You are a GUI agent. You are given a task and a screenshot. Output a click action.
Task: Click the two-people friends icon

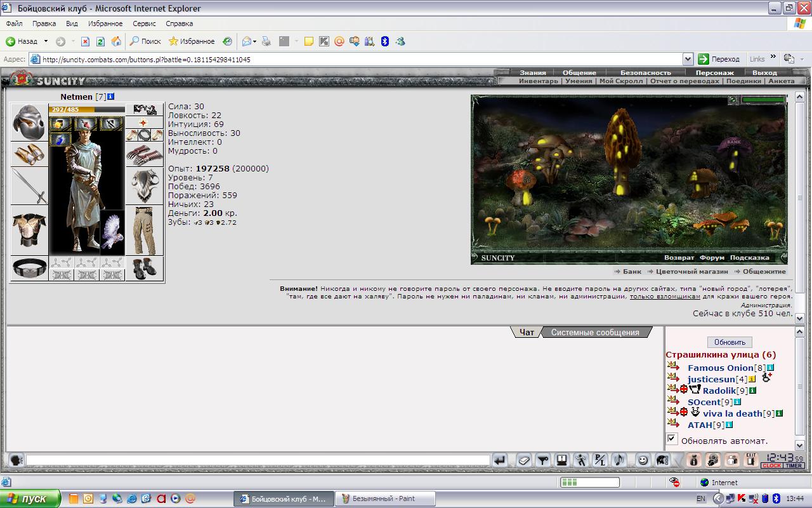(x=732, y=460)
